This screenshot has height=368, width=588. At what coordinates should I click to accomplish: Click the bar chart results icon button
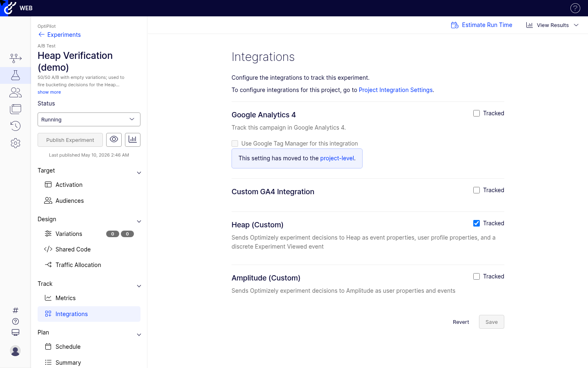[x=133, y=140]
